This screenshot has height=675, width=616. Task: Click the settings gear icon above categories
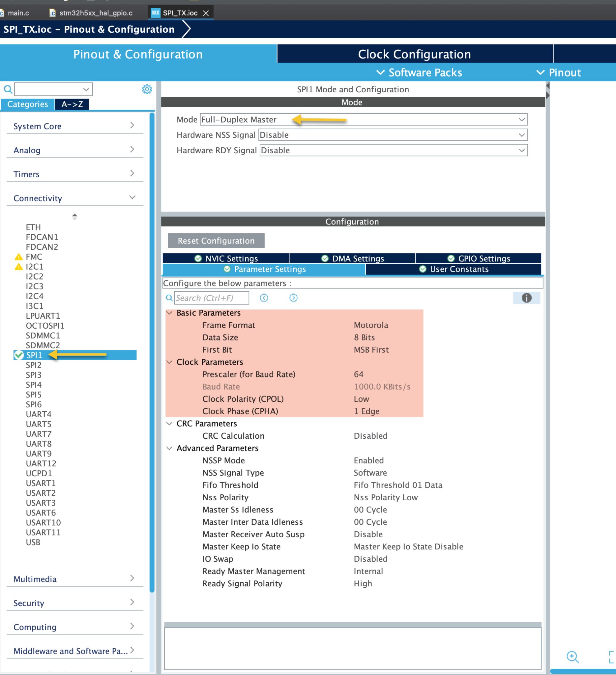(x=147, y=89)
